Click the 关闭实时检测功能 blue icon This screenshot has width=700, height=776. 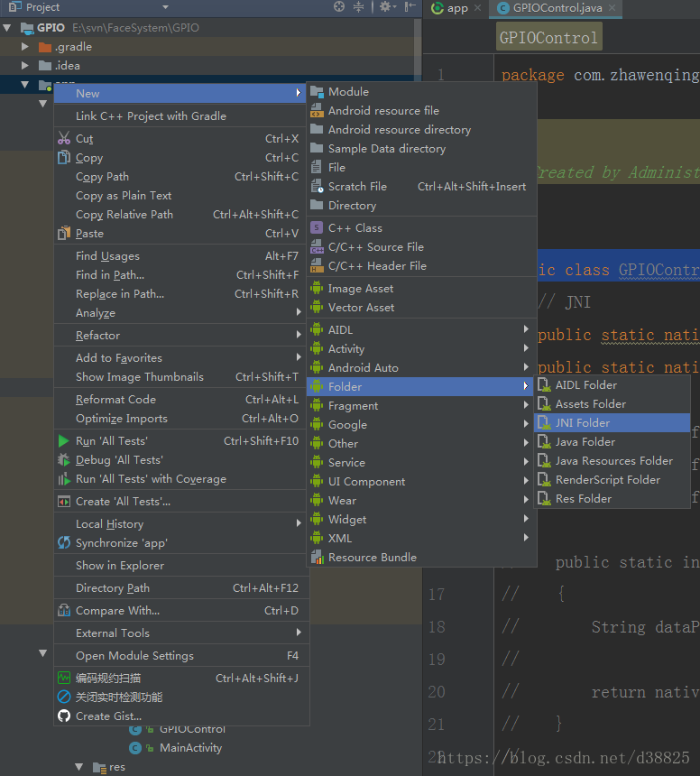(x=64, y=697)
